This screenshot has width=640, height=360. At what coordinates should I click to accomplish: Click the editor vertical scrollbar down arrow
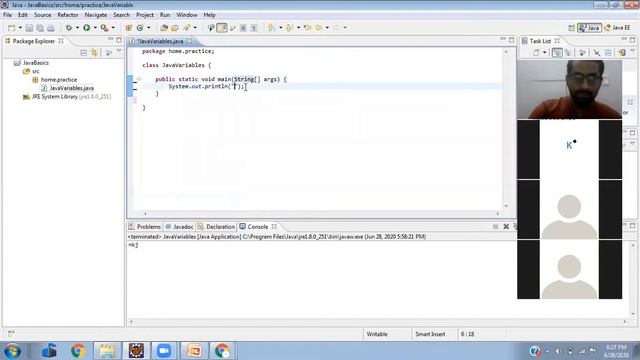506,206
